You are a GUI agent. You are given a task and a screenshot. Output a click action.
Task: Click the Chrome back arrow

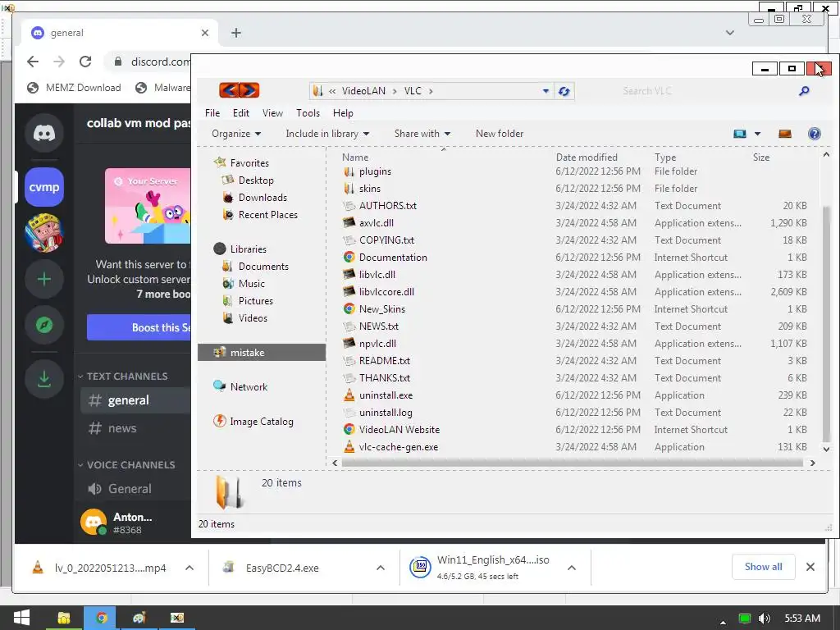tap(33, 62)
